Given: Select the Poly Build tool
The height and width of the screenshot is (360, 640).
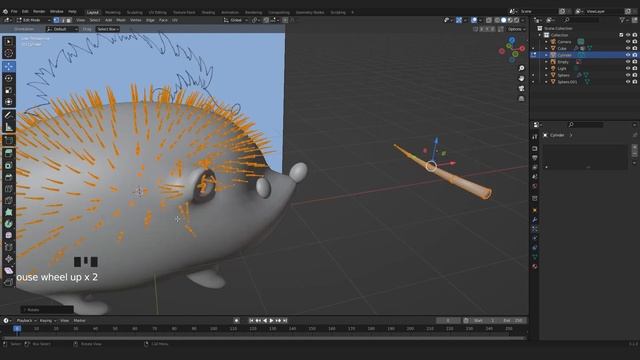Looking at the screenshot, I should coord(9,212).
